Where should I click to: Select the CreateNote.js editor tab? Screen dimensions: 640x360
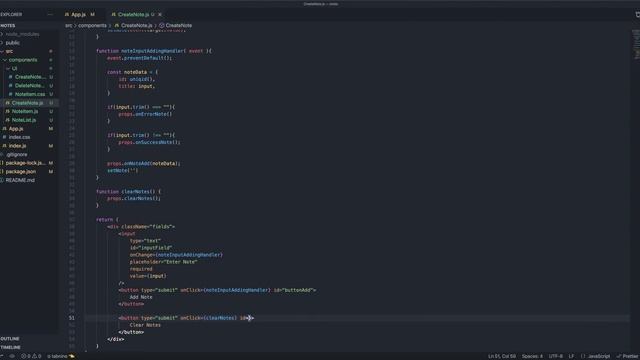click(133, 14)
